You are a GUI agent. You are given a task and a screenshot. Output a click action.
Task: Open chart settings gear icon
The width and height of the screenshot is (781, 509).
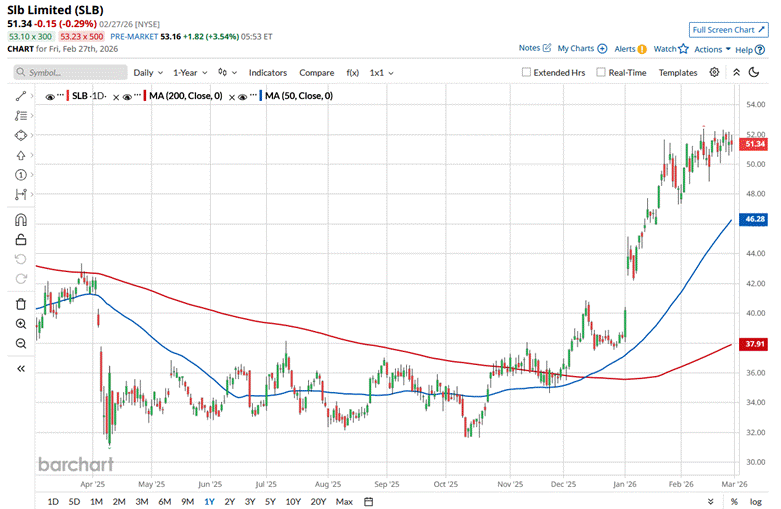[714, 73]
